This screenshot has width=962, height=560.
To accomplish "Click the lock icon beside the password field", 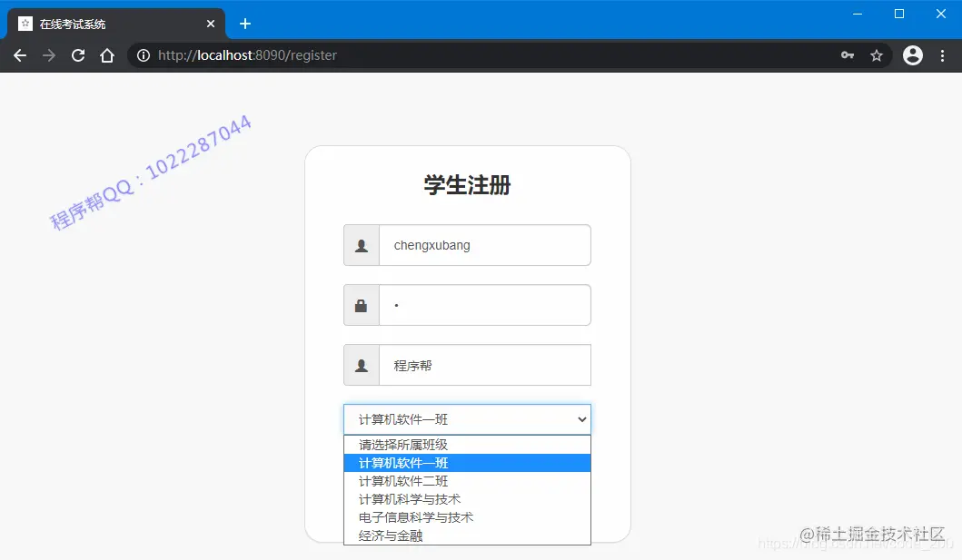I will pos(361,305).
